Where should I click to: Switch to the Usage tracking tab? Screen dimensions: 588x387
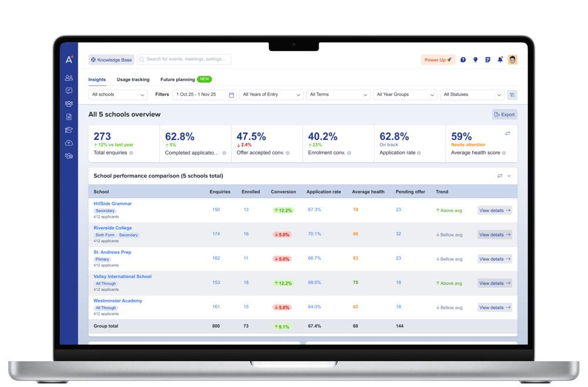coord(133,79)
